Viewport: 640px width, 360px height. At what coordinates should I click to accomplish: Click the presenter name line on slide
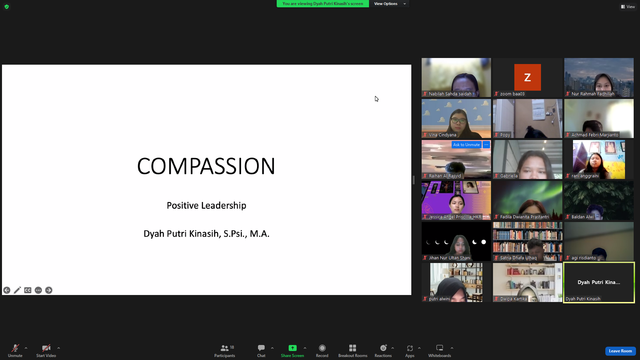pyautogui.click(x=206, y=233)
